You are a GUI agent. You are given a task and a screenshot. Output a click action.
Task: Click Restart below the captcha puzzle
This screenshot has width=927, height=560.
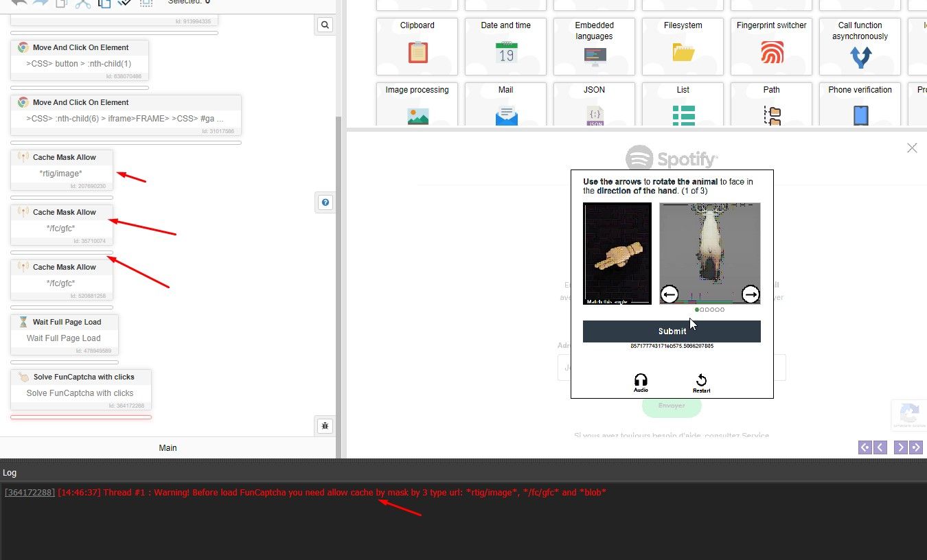point(701,382)
